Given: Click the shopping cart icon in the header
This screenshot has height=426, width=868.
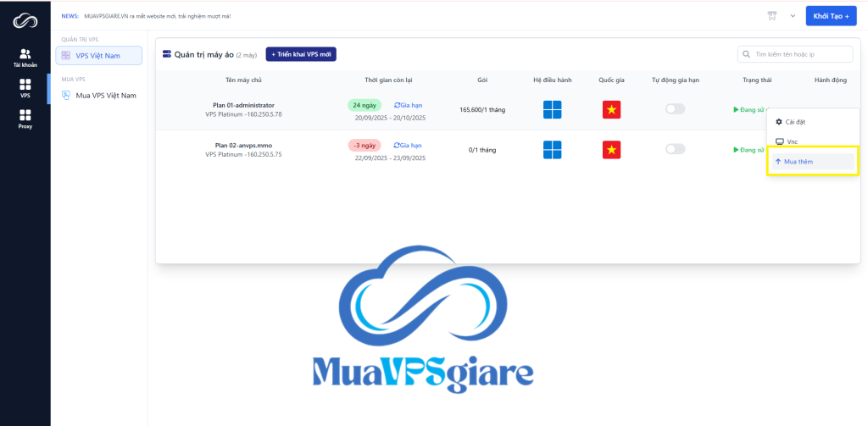Looking at the screenshot, I should tap(771, 16).
